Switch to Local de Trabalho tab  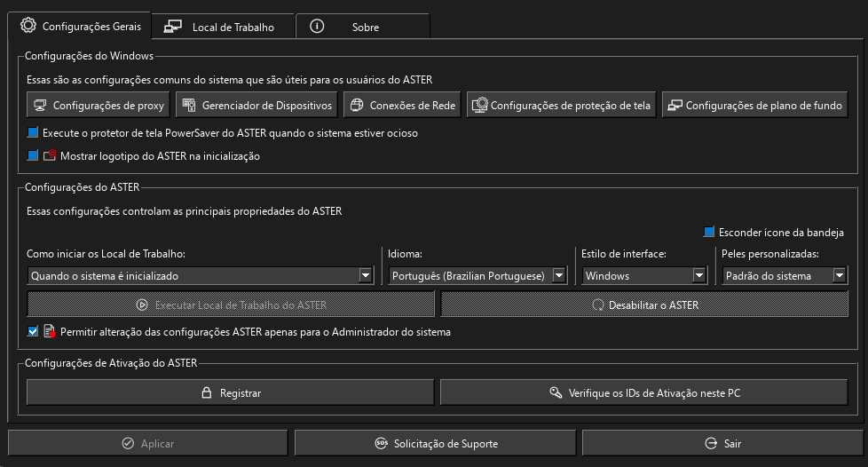point(223,27)
